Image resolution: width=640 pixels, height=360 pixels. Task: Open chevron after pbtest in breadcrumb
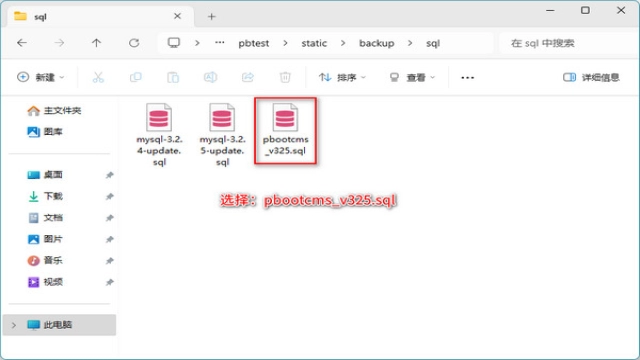[285, 43]
